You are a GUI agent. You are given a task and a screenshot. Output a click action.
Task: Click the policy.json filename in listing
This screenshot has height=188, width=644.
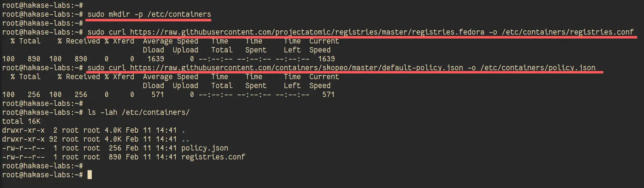click(x=205, y=148)
